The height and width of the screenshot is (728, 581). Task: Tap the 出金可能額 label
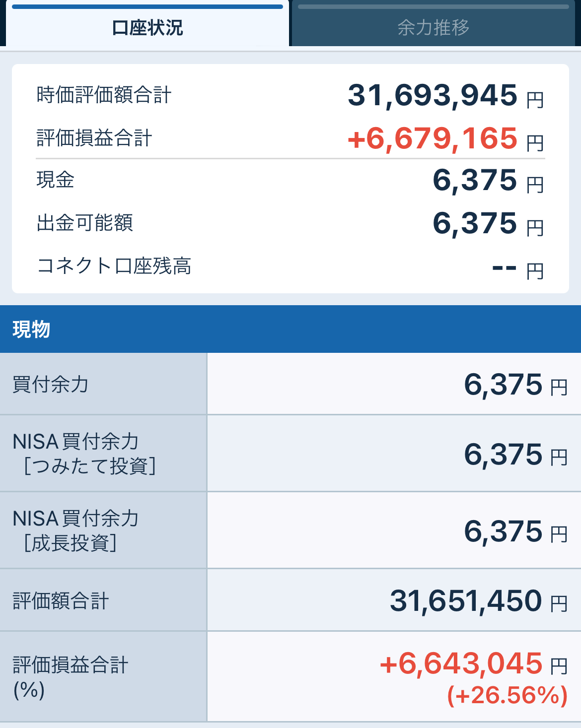pyautogui.click(x=84, y=223)
